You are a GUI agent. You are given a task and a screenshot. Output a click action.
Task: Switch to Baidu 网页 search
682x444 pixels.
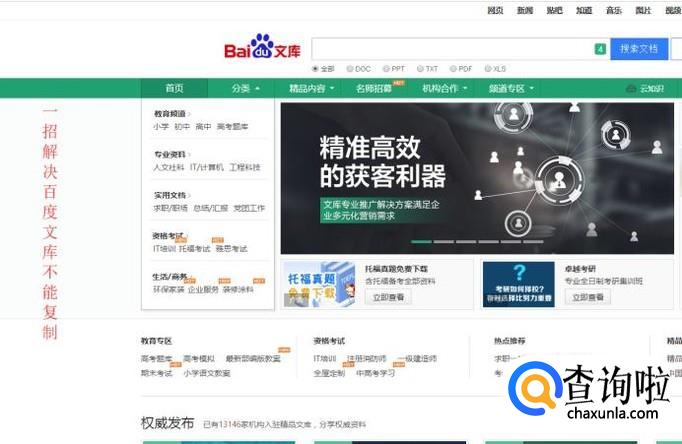(x=495, y=10)
